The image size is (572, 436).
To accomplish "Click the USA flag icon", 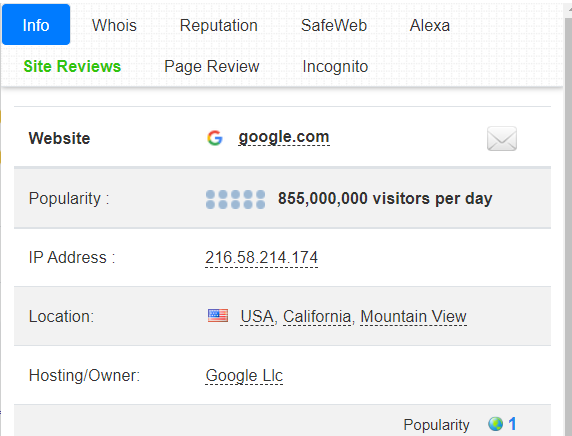I will (218, 316).
